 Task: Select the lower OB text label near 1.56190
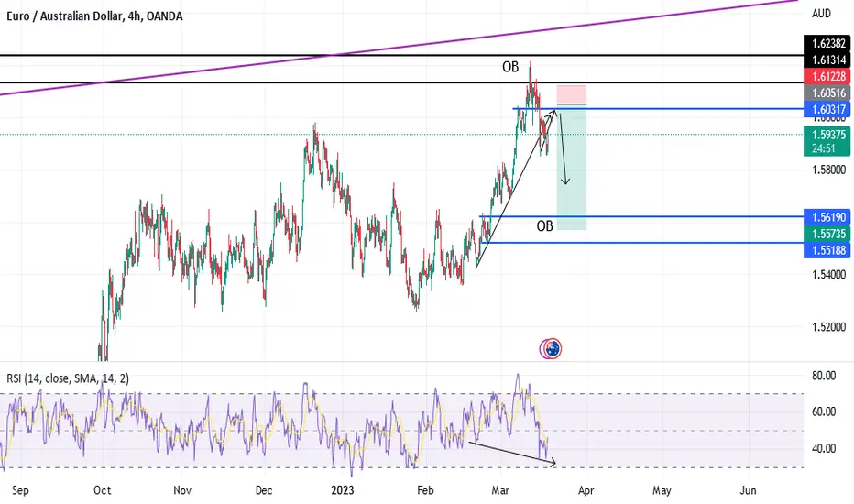[544, 226]
